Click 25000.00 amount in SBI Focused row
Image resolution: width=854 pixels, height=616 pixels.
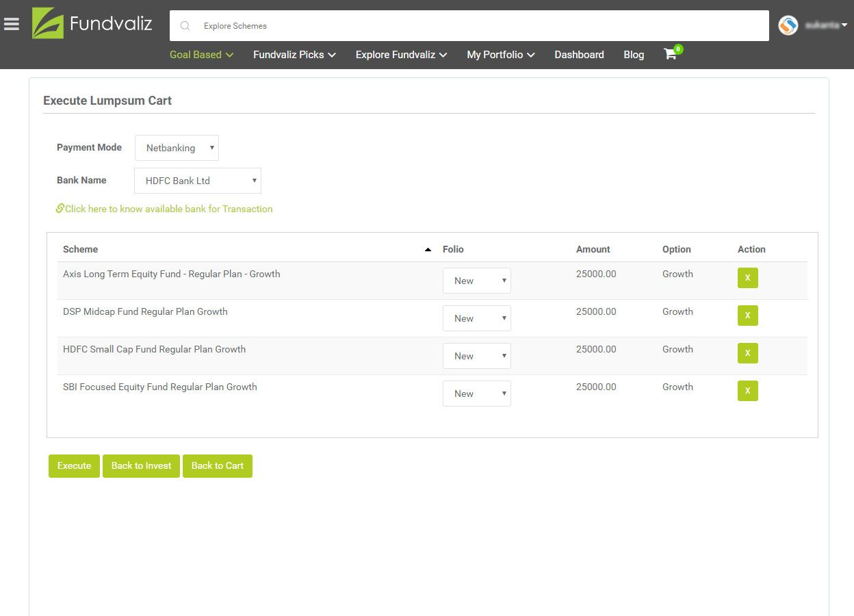point(596,387)
